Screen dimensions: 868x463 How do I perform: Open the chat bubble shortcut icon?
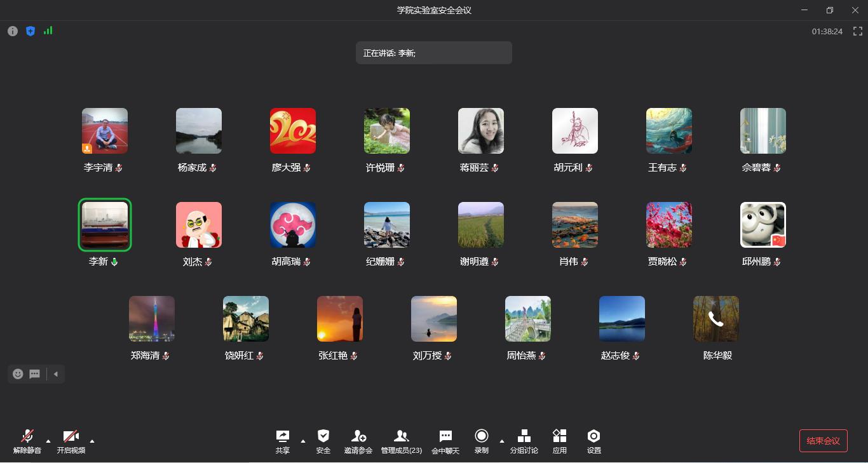pos(35,374)
